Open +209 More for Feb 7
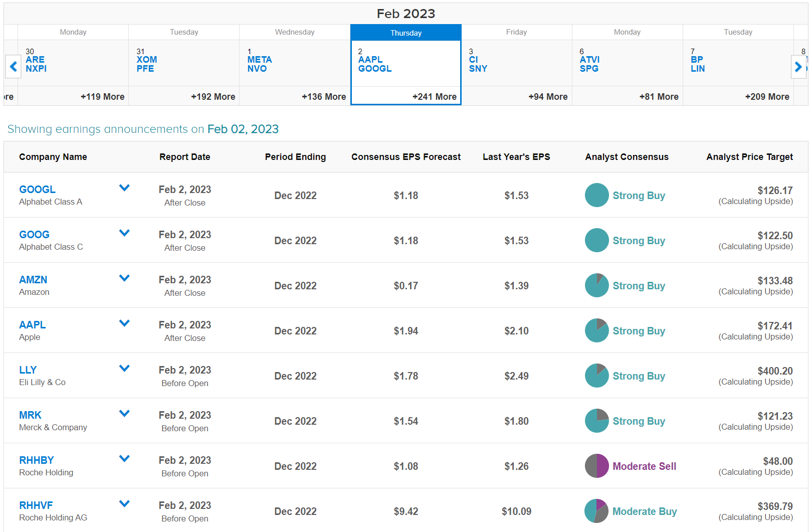The image size is (812, 532). 767,97
